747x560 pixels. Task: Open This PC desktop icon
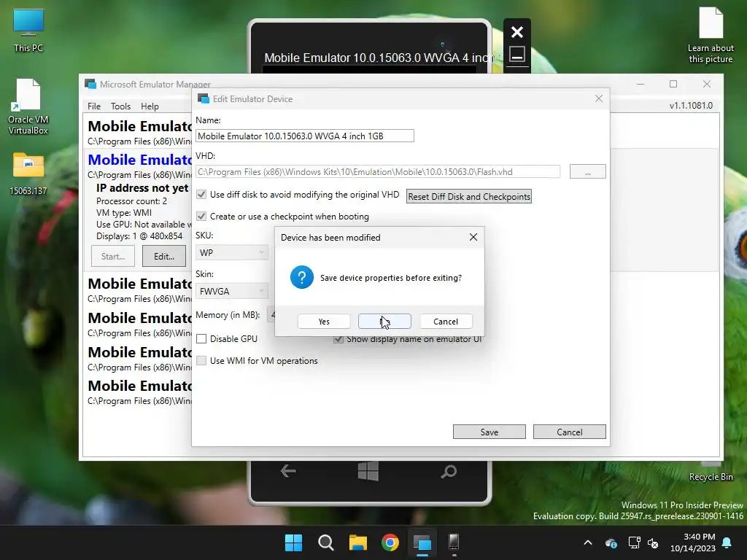pyautogui.click(x=28, y=31)
